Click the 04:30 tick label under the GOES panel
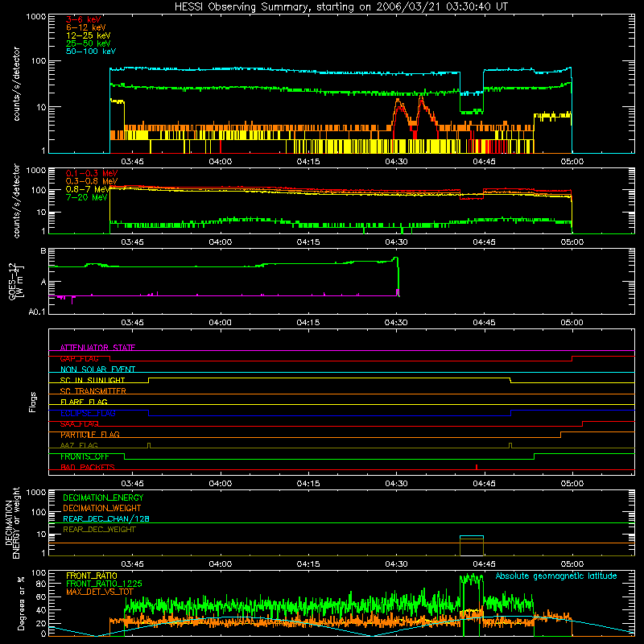The image size is (644, 644). coord(396,323)
